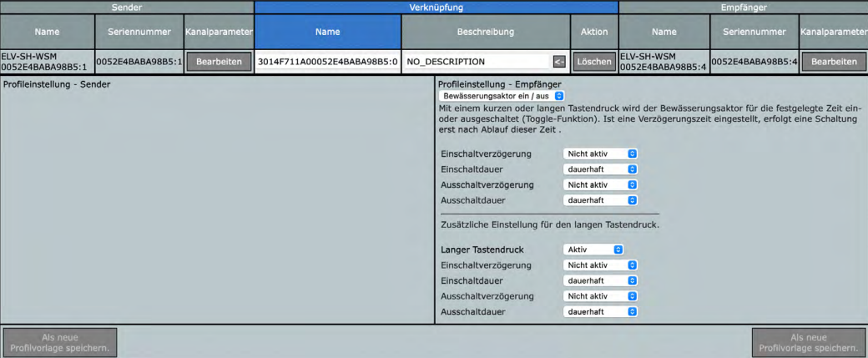Open Ausschaltdauer dropdown in long-press settings
Image resolution: width=868 pixels, height=358 pixels.
(600, 311)
